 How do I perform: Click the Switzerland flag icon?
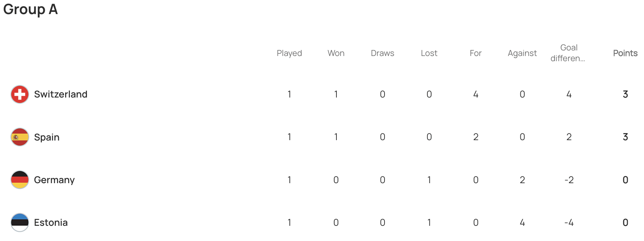[x=20, y=94]
